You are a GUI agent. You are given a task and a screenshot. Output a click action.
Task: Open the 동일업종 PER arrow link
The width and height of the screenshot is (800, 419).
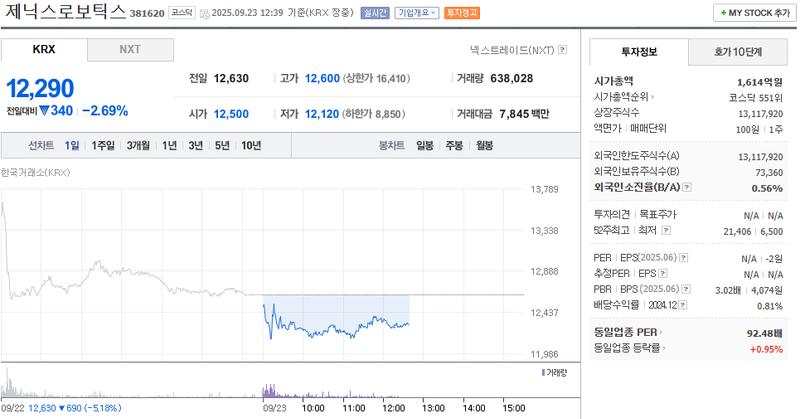tap(628, 332)
